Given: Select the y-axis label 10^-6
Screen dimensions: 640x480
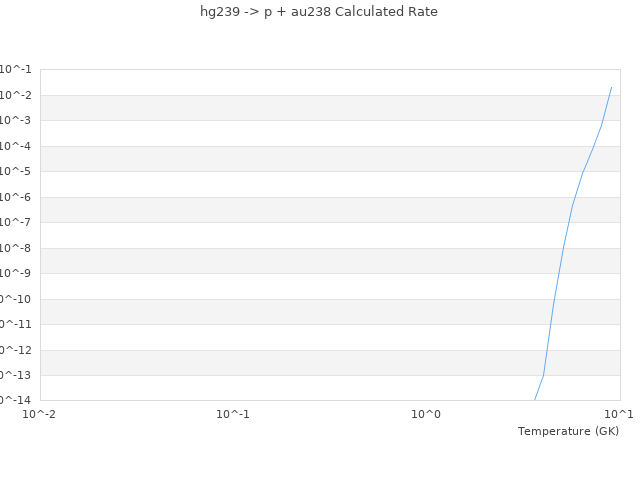Looking at the screenshot, I should point(15,197).
